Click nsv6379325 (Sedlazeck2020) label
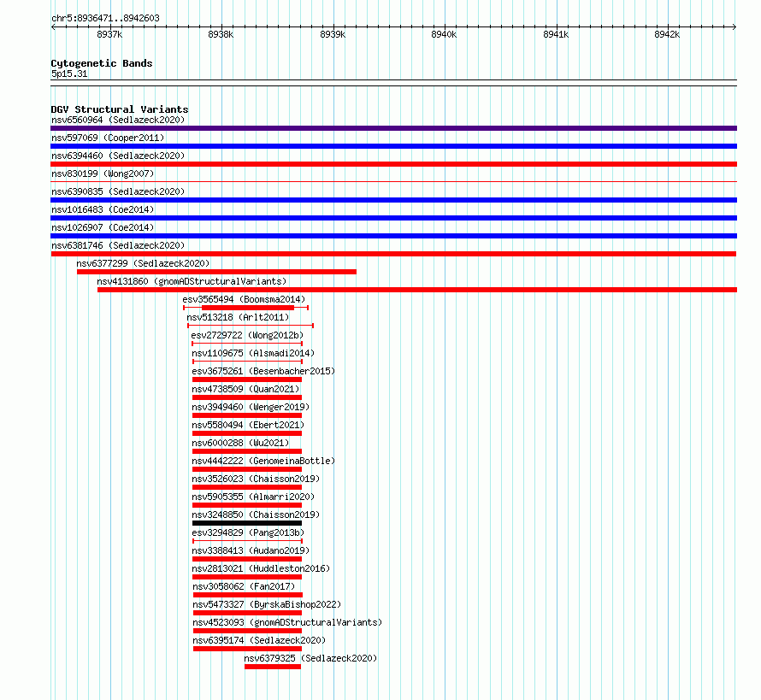The width and height of the screenshot is (761, 700). 310,658
